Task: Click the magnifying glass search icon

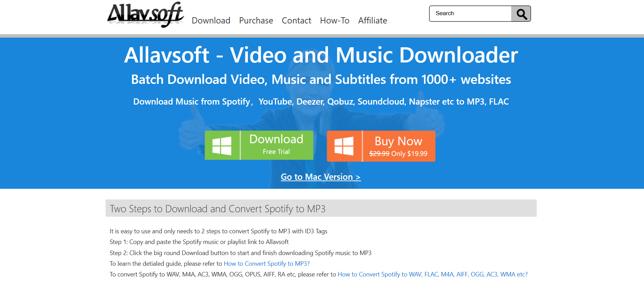Action: (521, 14)
